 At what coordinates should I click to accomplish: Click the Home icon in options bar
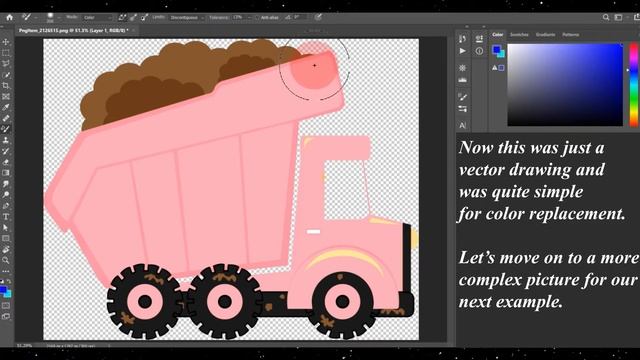[x=9, y=17]
